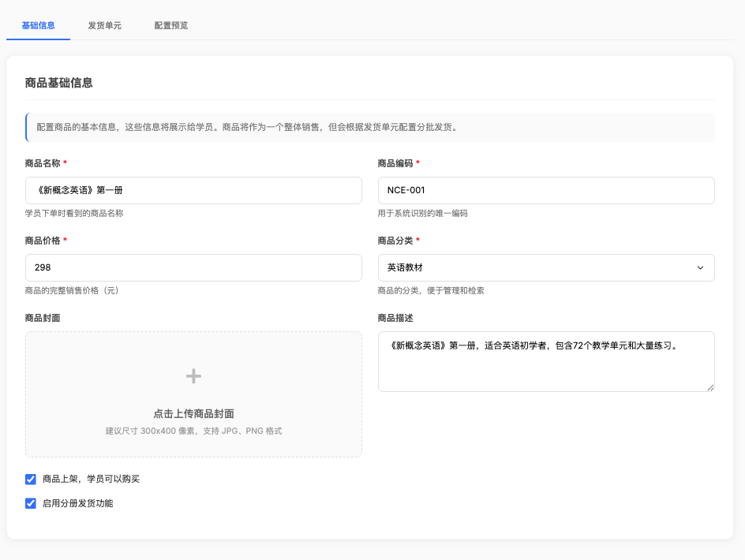Click the dropdown chevron in 商品分类
Screen dimensions: 745x560
[699, 268]
